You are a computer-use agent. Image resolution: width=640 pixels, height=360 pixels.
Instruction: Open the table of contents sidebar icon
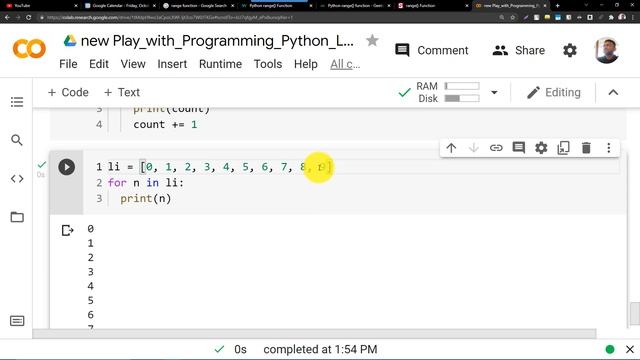17,102
